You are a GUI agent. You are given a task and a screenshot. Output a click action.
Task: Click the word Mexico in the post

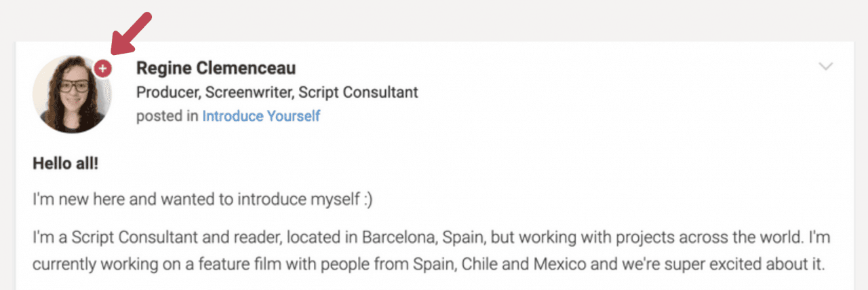pos(556,264)
